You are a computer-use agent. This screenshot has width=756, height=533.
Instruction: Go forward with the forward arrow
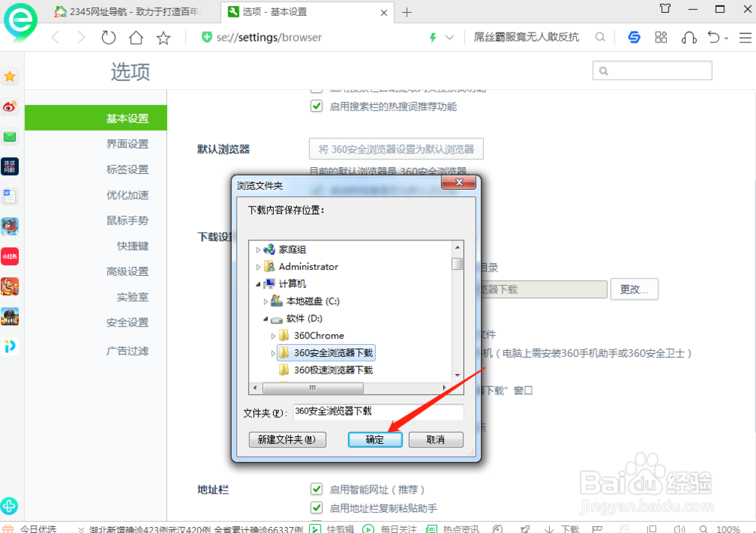click(x=81, y=38)
